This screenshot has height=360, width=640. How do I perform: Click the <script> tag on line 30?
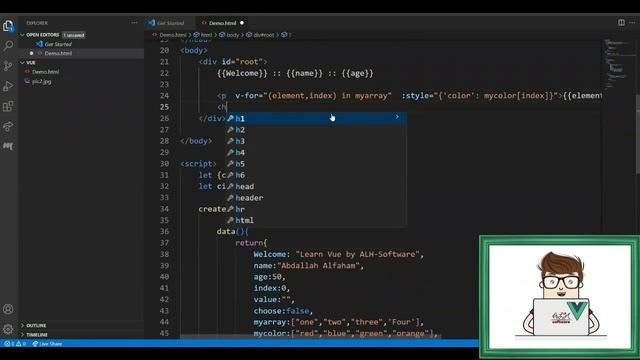[x=198, y=164]
